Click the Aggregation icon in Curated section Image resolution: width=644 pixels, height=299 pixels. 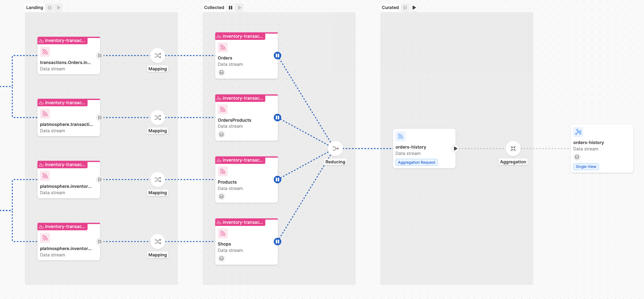513,148
